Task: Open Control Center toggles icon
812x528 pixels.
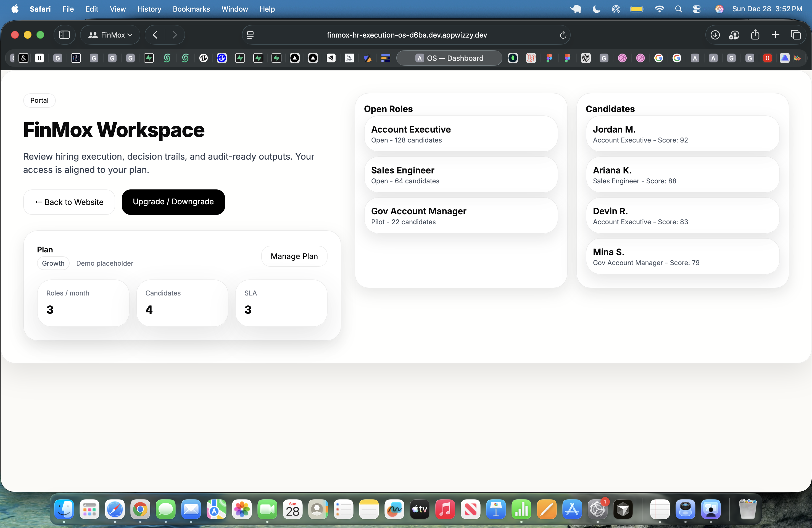Action: pyautogui.click(x=696, y=9)
